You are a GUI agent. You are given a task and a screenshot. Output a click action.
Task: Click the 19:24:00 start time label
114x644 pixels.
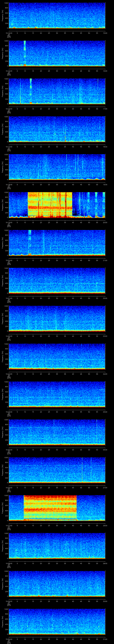9,412
